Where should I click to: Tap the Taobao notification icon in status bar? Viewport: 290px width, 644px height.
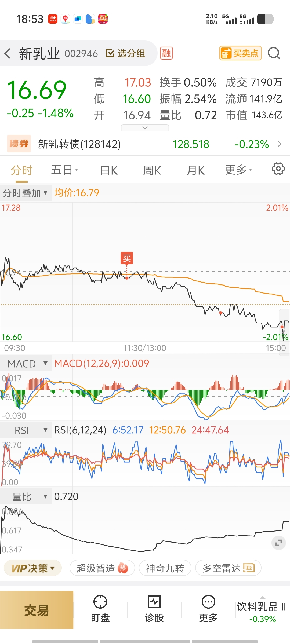103,19
